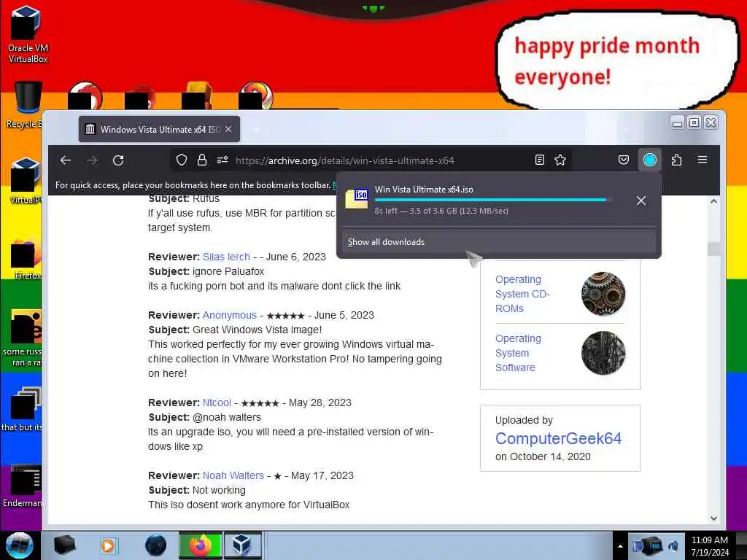Click the Firefox taskbar button
This screenshot has width=747, height=560.
pyautogui.click(x=201, y=545)
